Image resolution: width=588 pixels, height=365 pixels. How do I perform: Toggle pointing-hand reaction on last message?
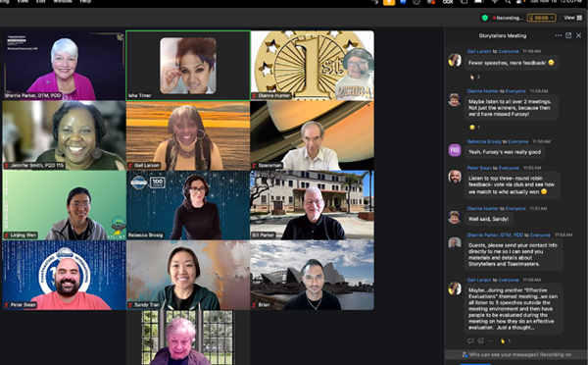click(x=505, y=341)
